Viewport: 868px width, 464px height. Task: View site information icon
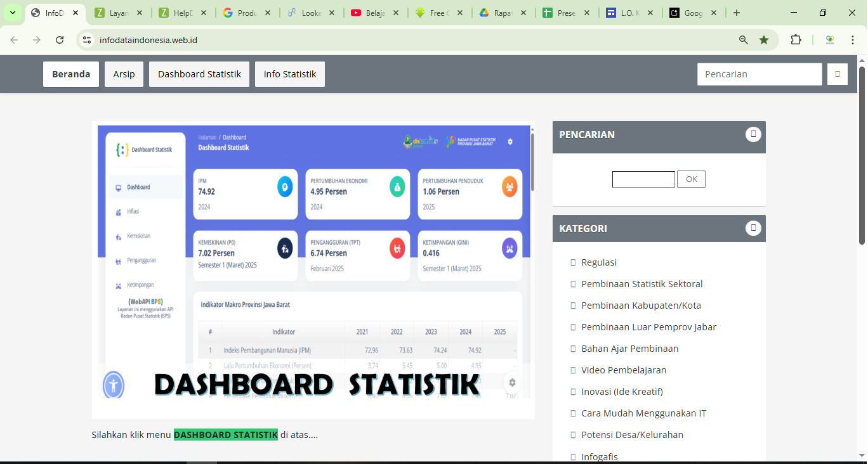coord(88,40)
